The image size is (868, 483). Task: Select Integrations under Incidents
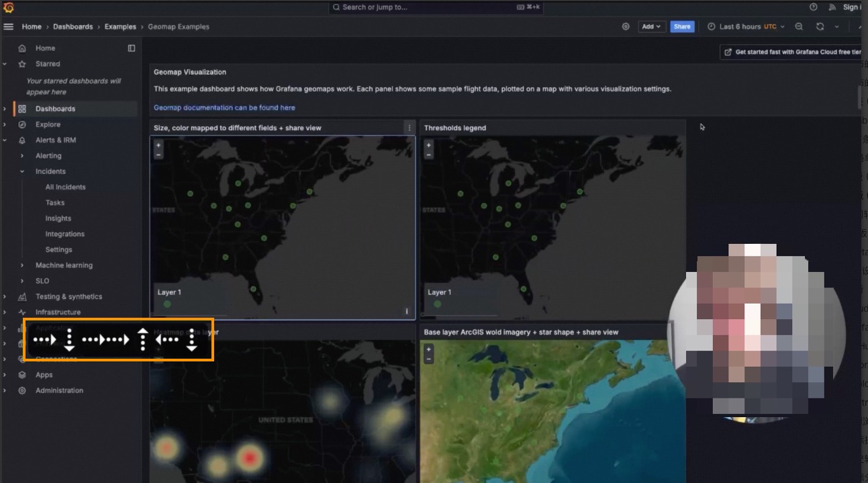point(65,234)
